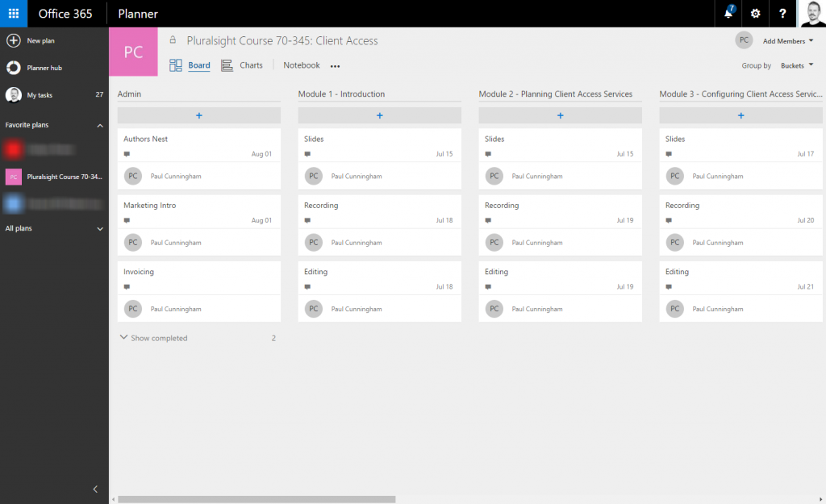
Task: Expand Show completed in the Admin bucket
Action: (153, 338)
